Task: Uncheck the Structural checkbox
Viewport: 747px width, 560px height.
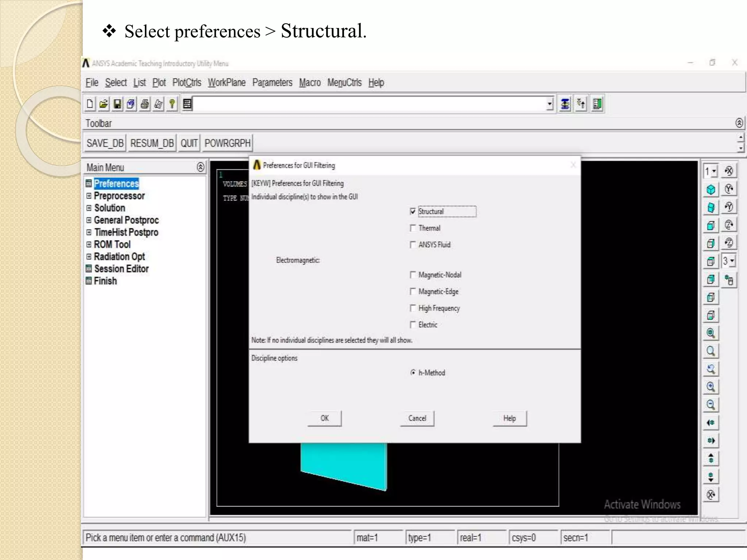Action: 413,211
